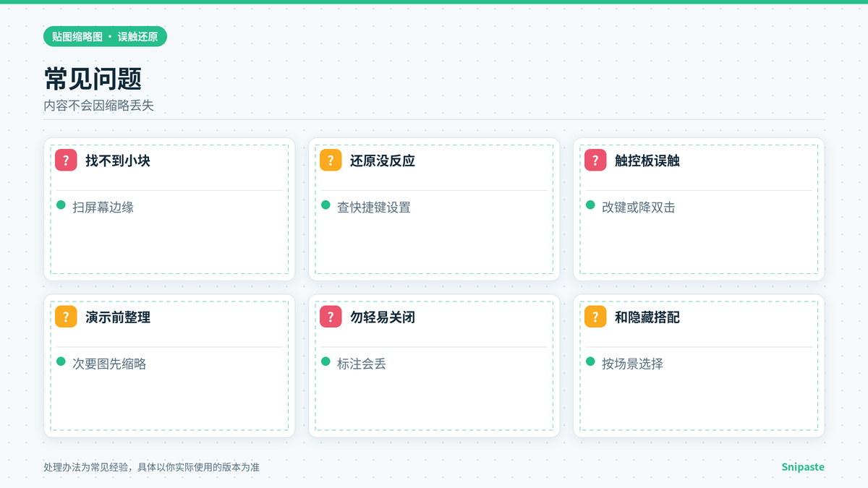Click the question icon beside 触控板误触
The height and width of the screenshot is (488, 868).
(595, 160)
